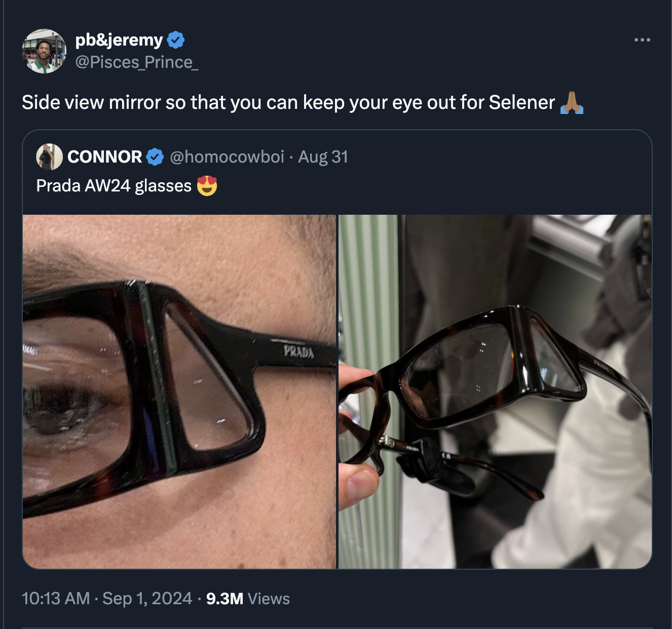Click the verified badge next to CONNOR

pyautogui.click(x=155, y=157)
